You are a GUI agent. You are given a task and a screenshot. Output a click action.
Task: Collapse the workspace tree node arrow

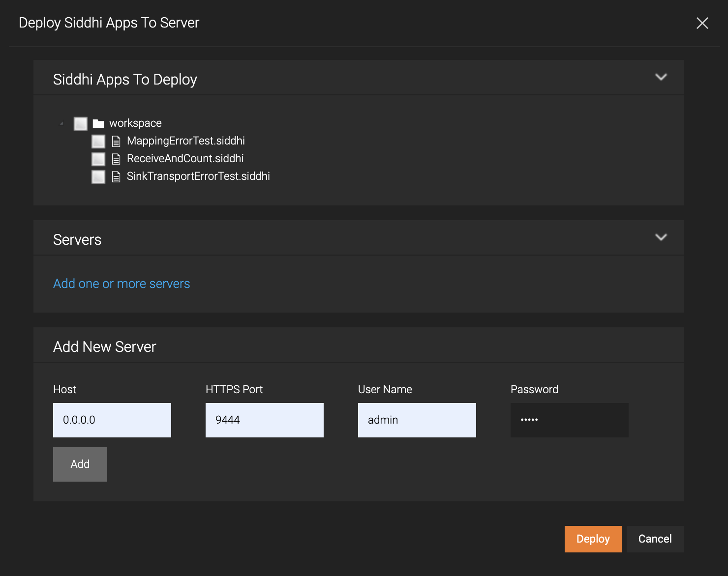[x=61, y=123]
